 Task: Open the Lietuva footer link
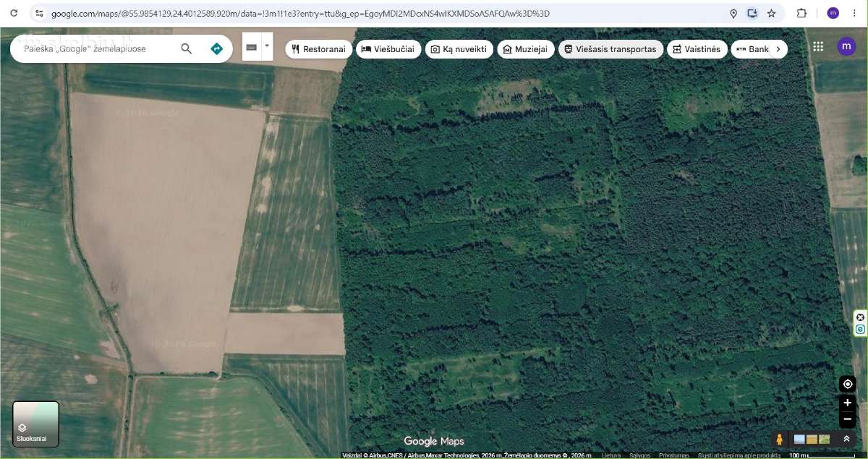pyautogui.click(x=611, y=455)
